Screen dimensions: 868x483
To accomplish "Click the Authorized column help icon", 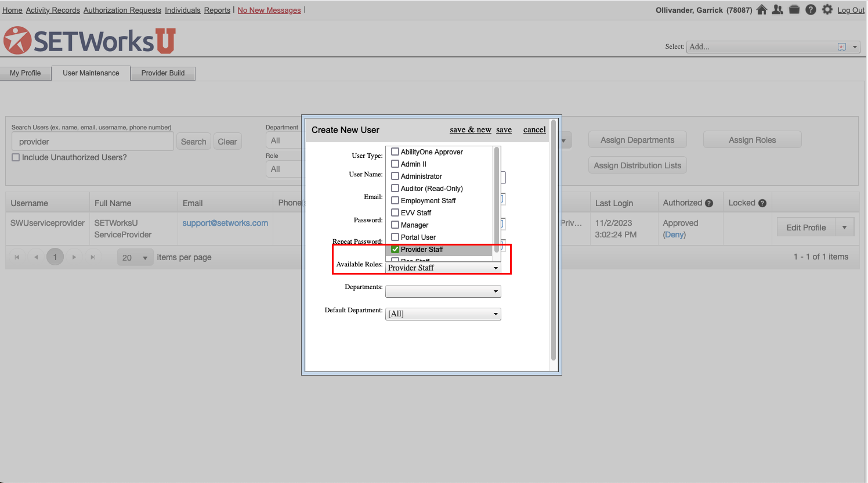I will coord(709,203).
